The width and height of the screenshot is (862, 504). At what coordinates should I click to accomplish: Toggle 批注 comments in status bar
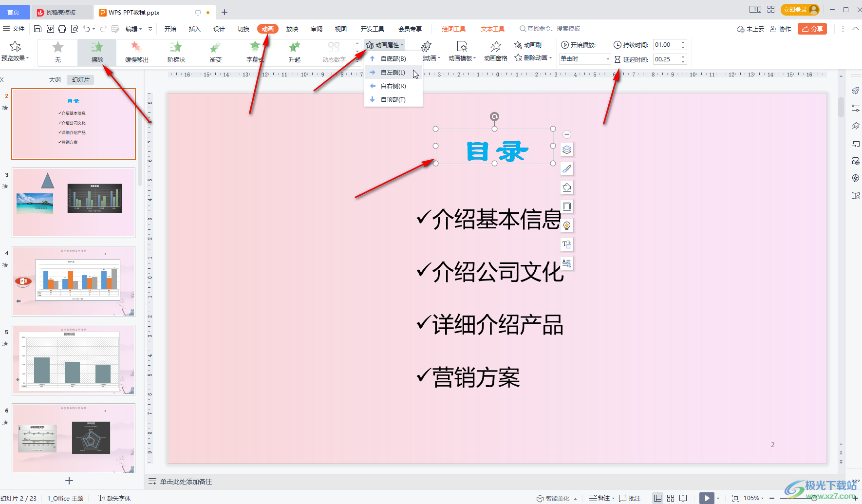[630, 498]
